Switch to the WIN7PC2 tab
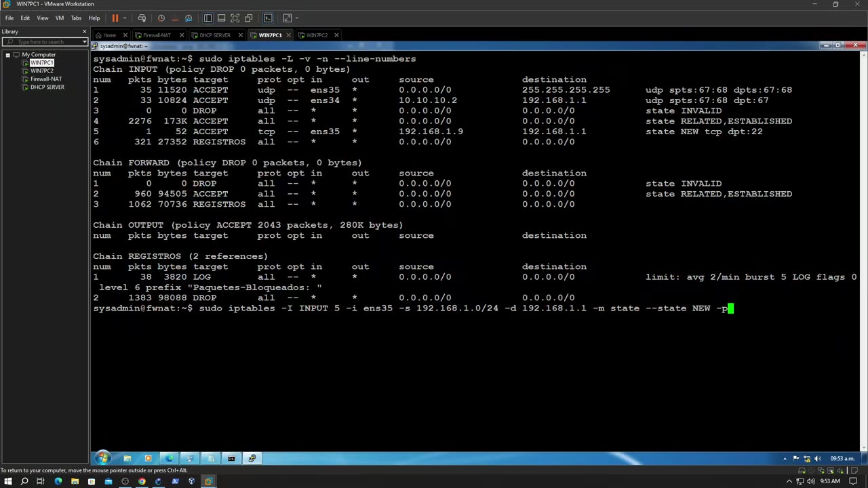This screenshot has height=488, width=868. (x=317, y=35)
